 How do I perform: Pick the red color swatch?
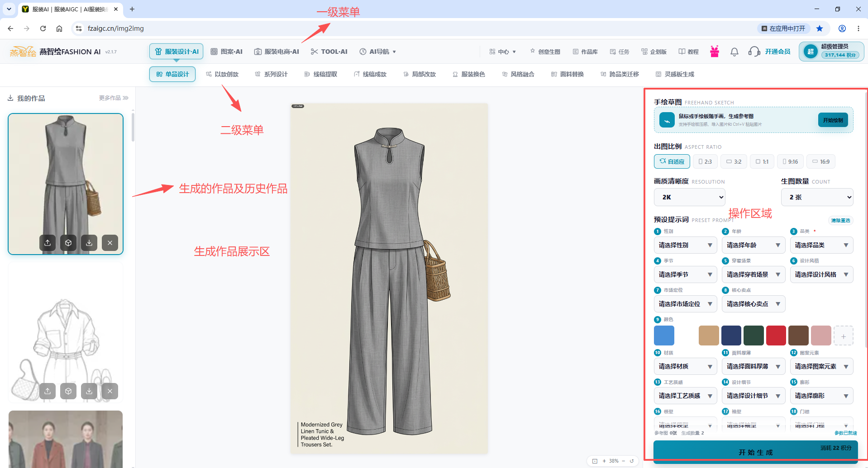(x=776, y=336)
